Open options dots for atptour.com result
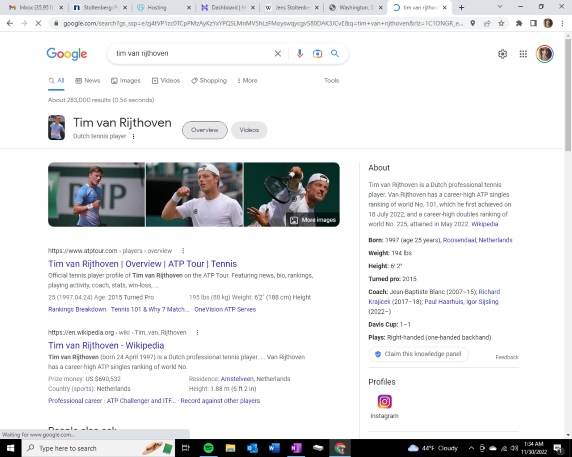Viewport: 572px width, 457px height. pyautogui.click(x=183, y=251)
